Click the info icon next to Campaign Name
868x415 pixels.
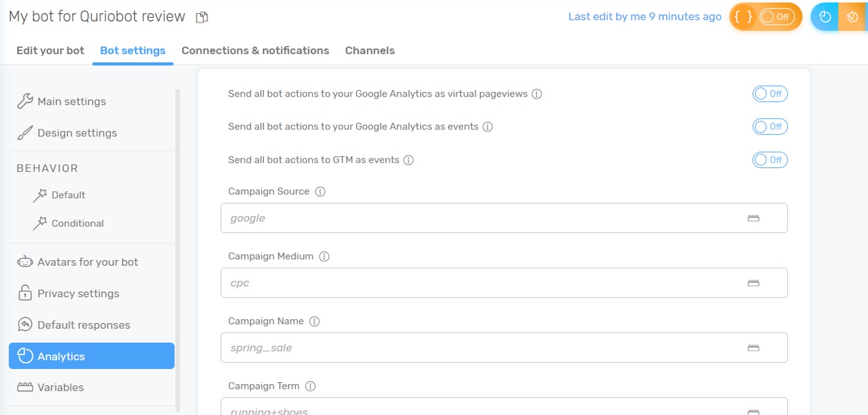tap(314, 322)
